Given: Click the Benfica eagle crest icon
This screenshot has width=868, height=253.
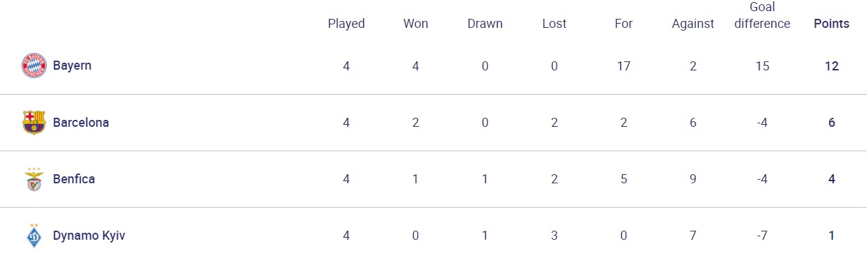Looking at the screenshot, I should click(33, 179).
